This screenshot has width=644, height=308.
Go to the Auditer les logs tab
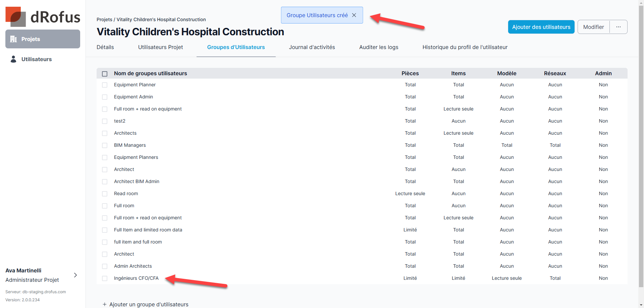[x=379, y=47]
